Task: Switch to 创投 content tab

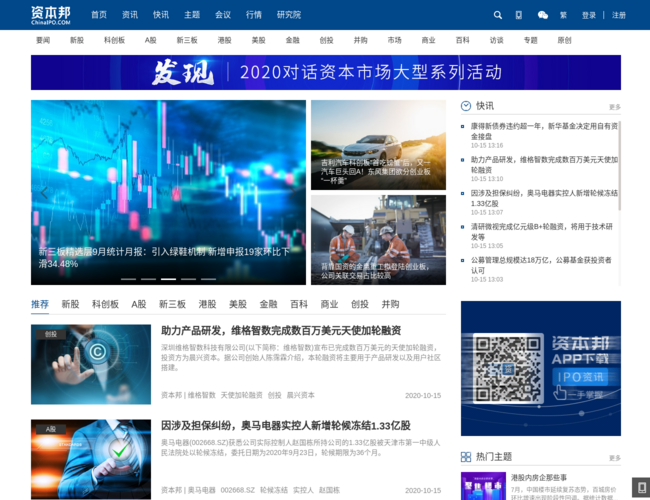Action: (359, 304)
